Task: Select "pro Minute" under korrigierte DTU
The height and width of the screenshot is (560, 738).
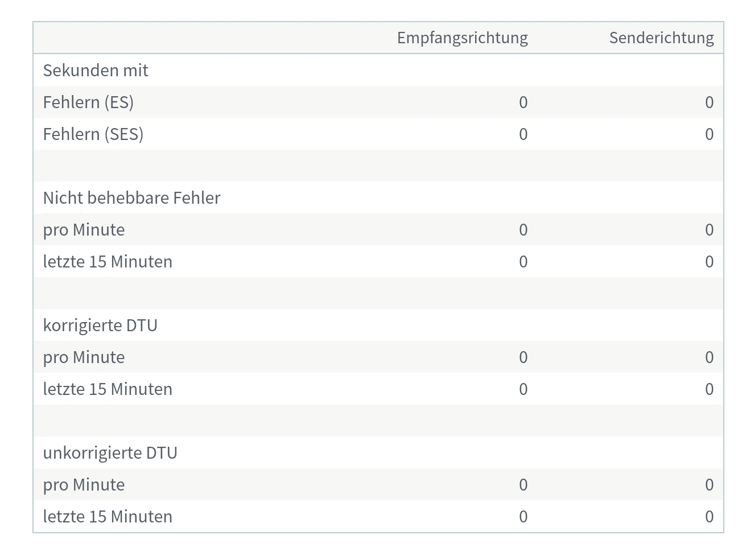Action: [84, 357]
